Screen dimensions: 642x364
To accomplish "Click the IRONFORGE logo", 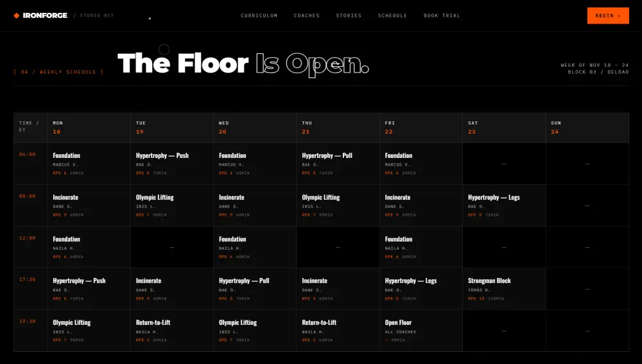I will click(x=40, y=15).
